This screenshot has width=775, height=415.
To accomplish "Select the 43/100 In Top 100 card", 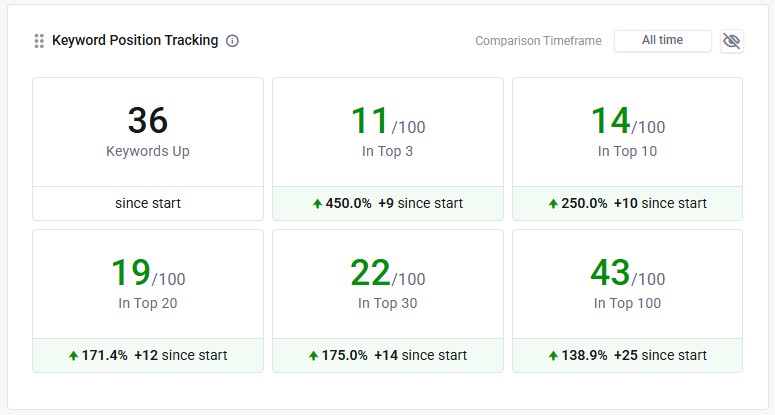I will [x=628, y=284].
